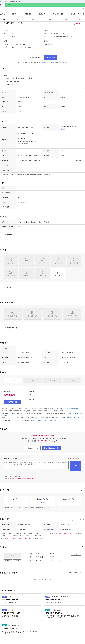This screenshot has width=85, height=644.
Task: Switch to the 우대사항 tab
Action: click(34, 19)
